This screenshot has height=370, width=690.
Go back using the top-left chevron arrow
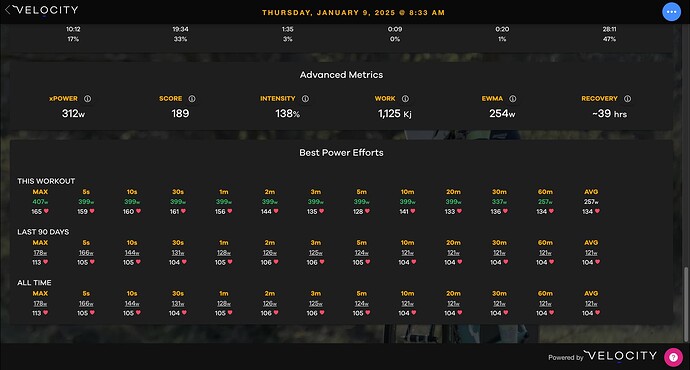click(x=7, y=10)
